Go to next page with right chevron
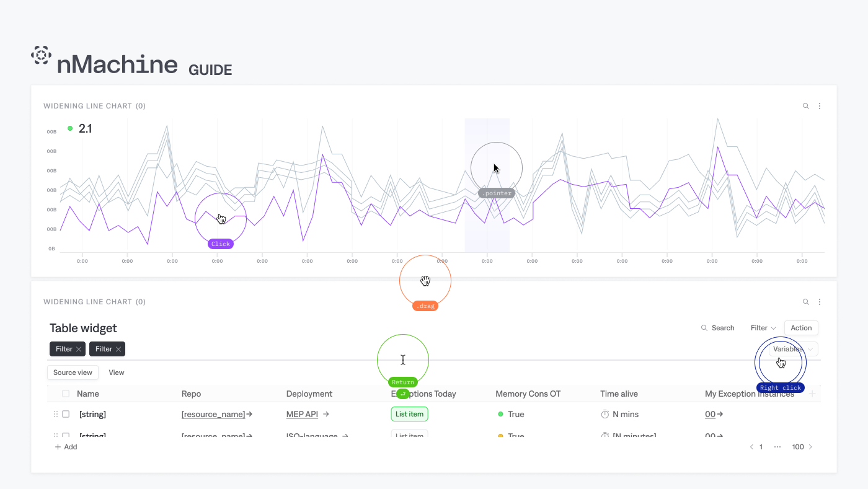The width and height of the screenshot is (868, 489). click(x=810, y=447)
